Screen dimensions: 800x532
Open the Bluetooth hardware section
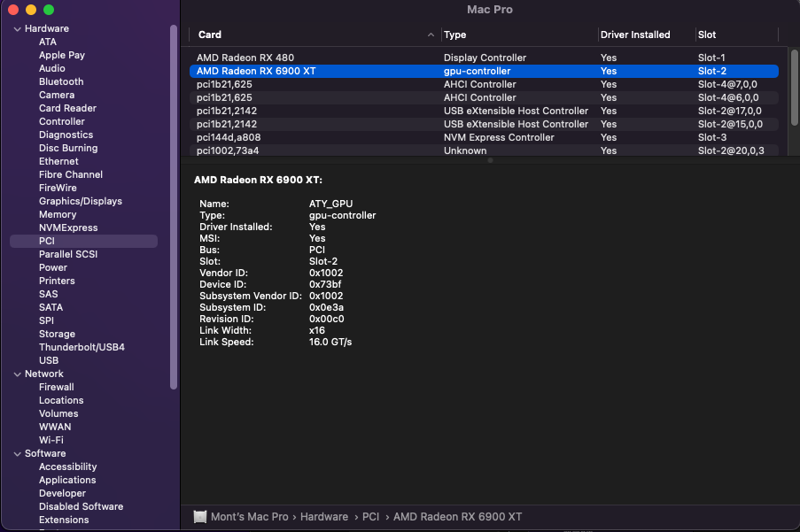tap(61, 81)
